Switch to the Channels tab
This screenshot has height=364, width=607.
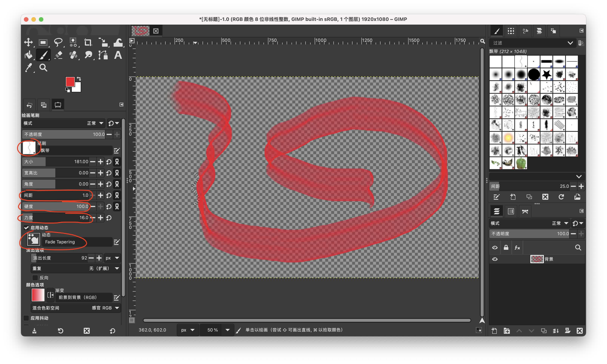click(511, 211)
